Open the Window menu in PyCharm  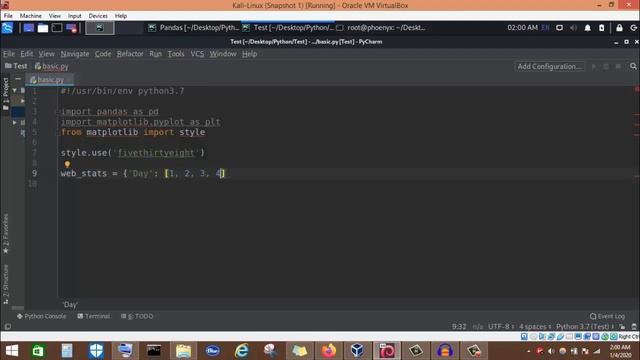click(223, 54)
